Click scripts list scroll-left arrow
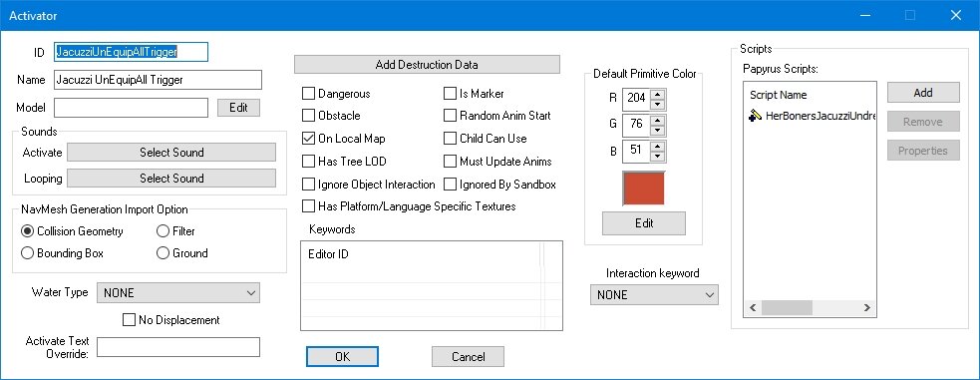The image size is (980, 380). click(x=753, y=307)
